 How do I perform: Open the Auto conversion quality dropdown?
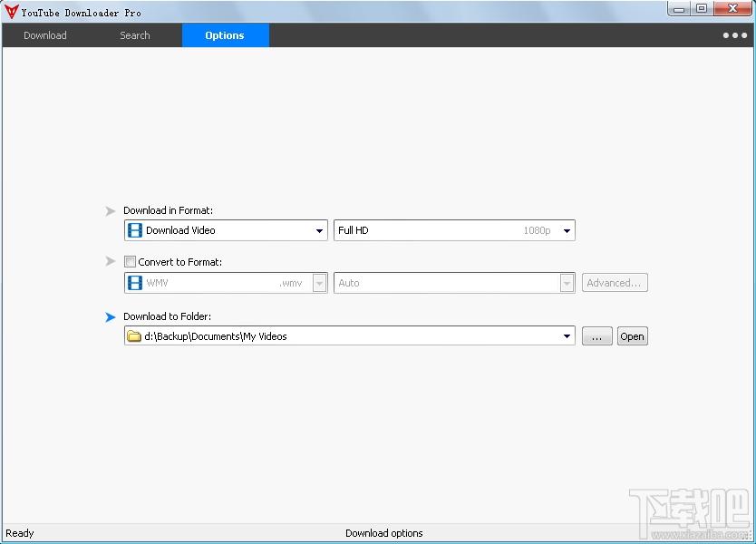tap(454, 283)
